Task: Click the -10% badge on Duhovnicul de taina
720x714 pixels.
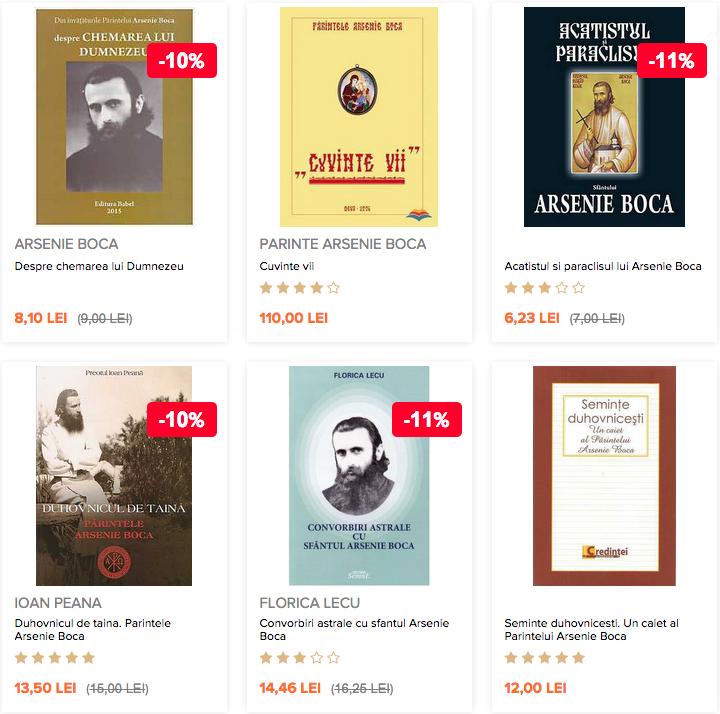Action: pos(182,420)
